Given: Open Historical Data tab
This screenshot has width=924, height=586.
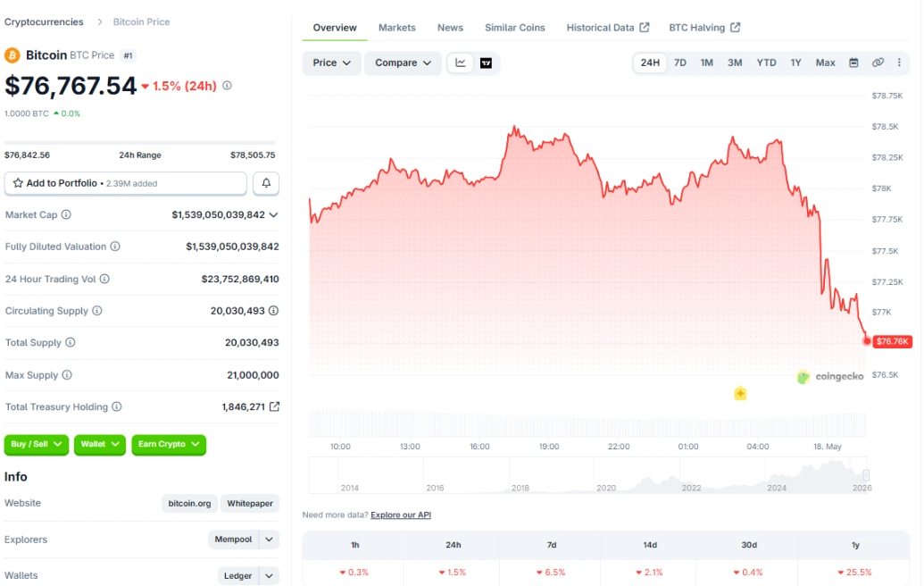Looking at the screenshot, I should pos(608,28).
